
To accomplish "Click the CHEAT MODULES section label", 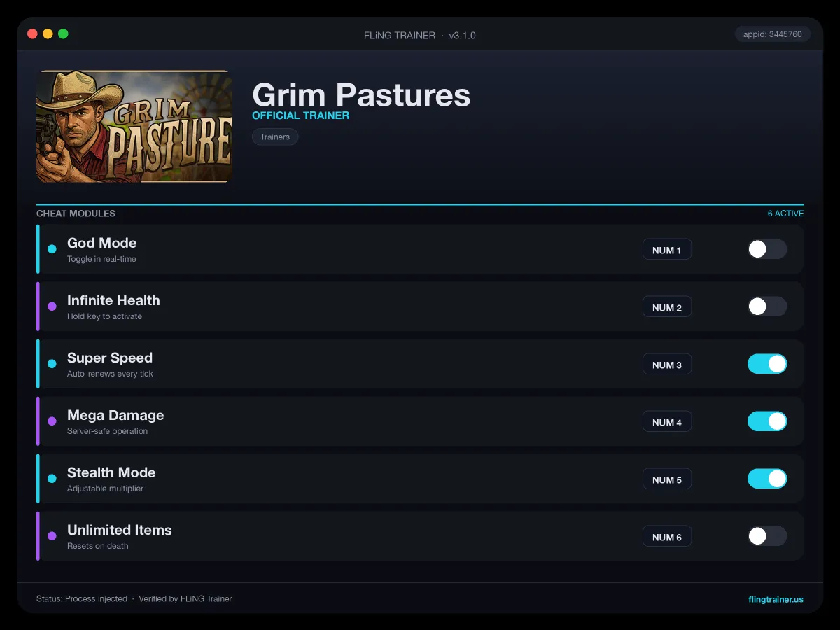I will coord(76,213).
